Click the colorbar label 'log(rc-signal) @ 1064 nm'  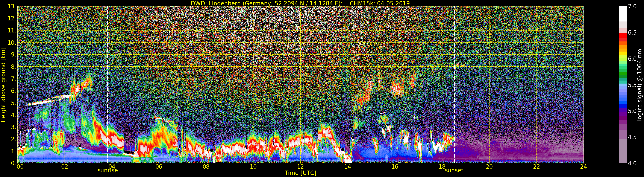[x=640, y=85]
